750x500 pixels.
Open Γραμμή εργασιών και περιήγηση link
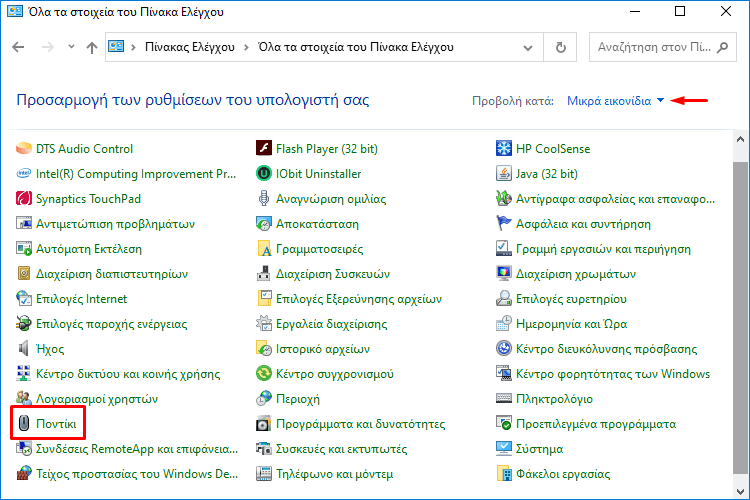coord(603,249)
